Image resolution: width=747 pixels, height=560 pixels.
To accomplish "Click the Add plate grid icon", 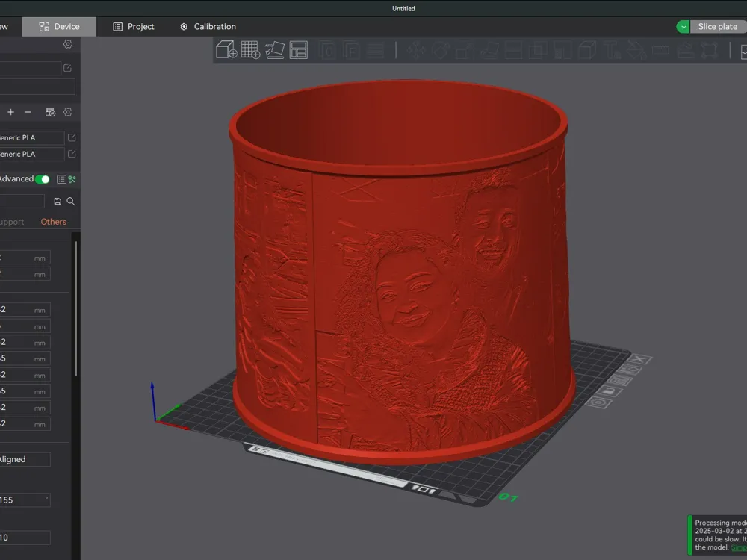I will click(250, 49).
